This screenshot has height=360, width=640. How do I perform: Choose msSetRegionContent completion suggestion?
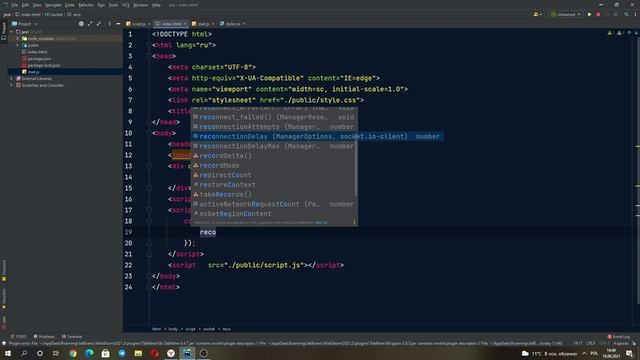pos(274,214)
